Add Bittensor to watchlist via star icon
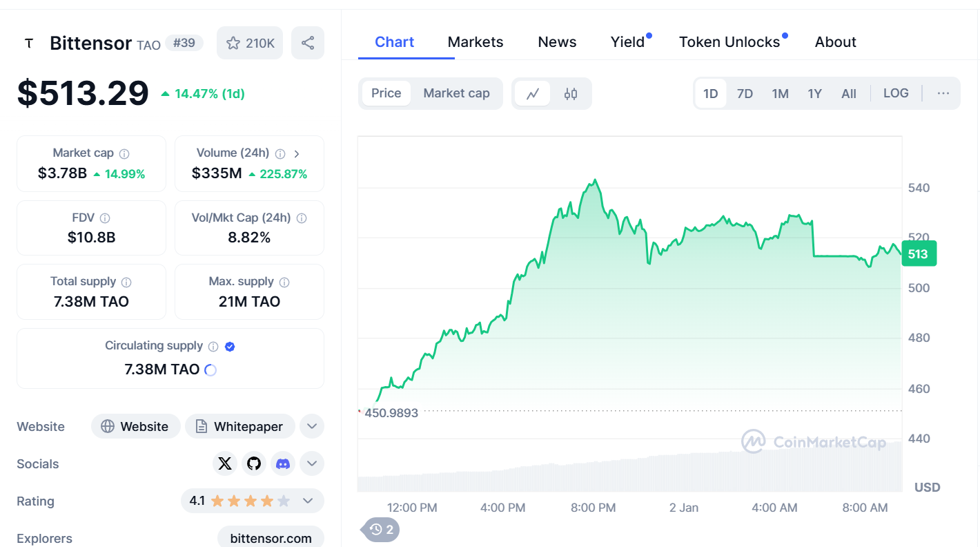The height and width of the screenshot is (547, 980). [x=233, y=43]
